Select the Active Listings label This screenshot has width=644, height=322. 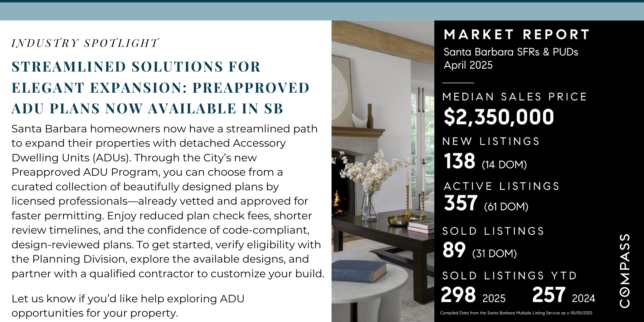tap(501, 186)
